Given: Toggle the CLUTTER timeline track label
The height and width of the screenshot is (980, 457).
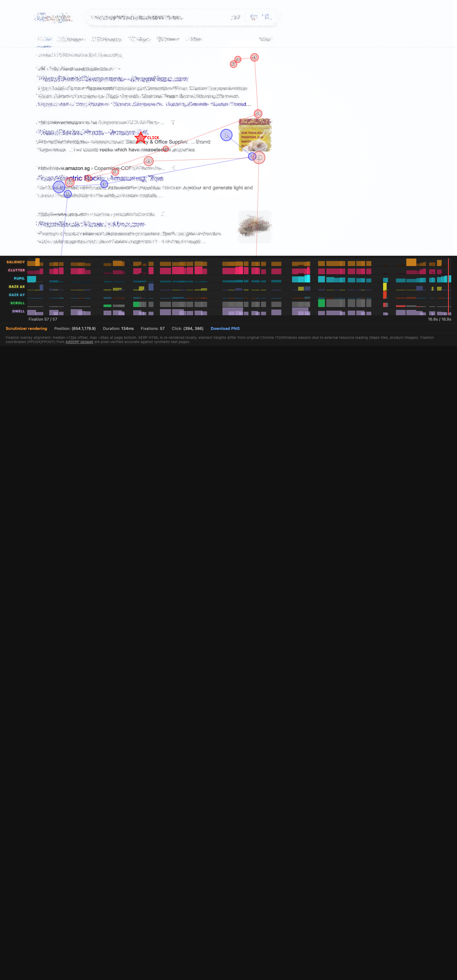Looking at the screenshot, I should click(16, 270).
